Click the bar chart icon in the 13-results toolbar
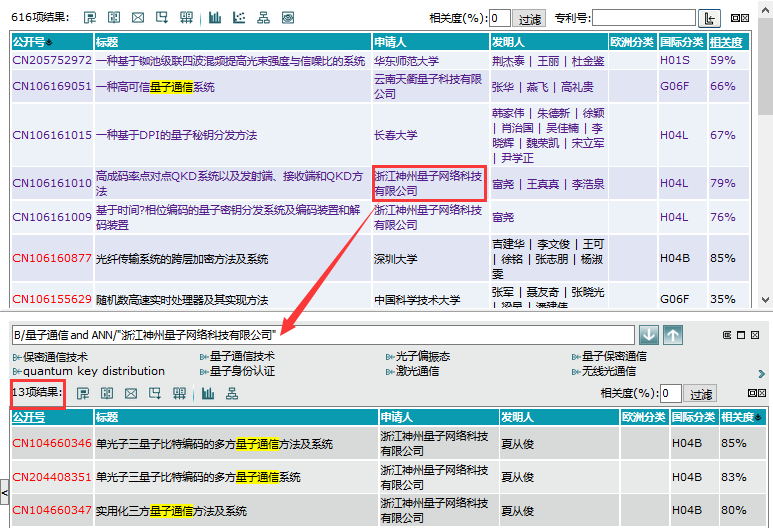Image resolution: width=773 pixels, height=528 pixels. [207, 393]
